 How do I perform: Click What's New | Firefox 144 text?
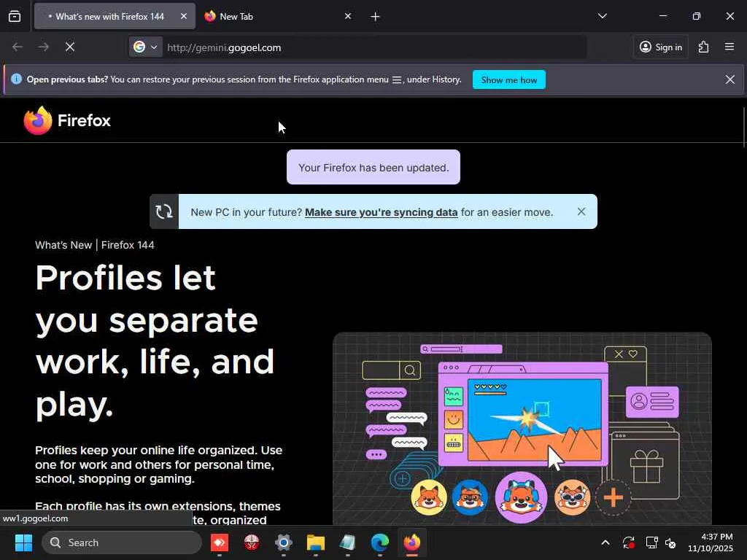[x=95, y=245]
